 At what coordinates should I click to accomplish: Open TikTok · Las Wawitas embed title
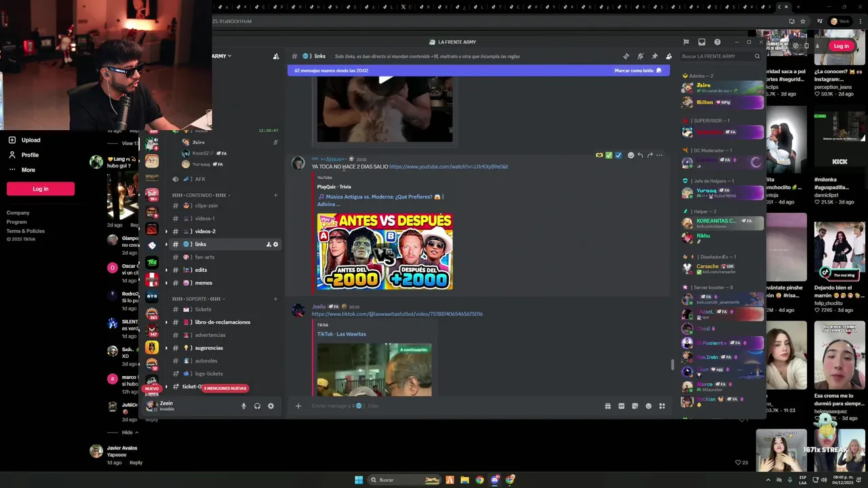coord(341,333)
